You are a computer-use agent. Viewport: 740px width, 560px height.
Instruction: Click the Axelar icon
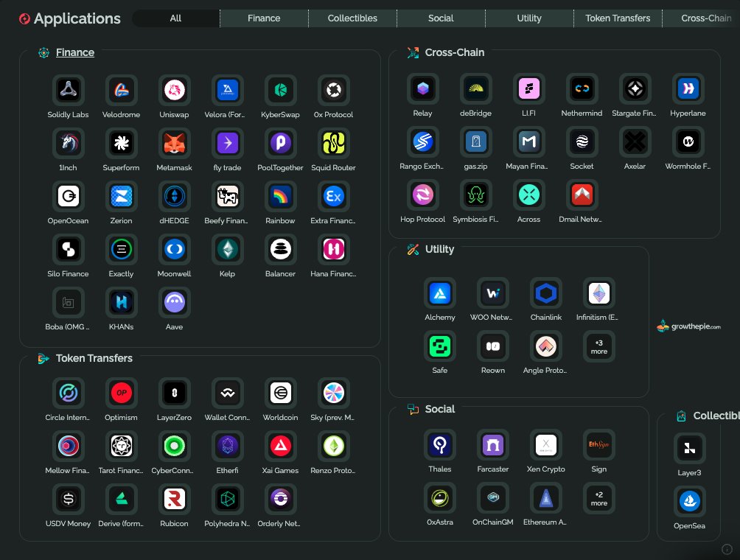[x=635, y=141]
